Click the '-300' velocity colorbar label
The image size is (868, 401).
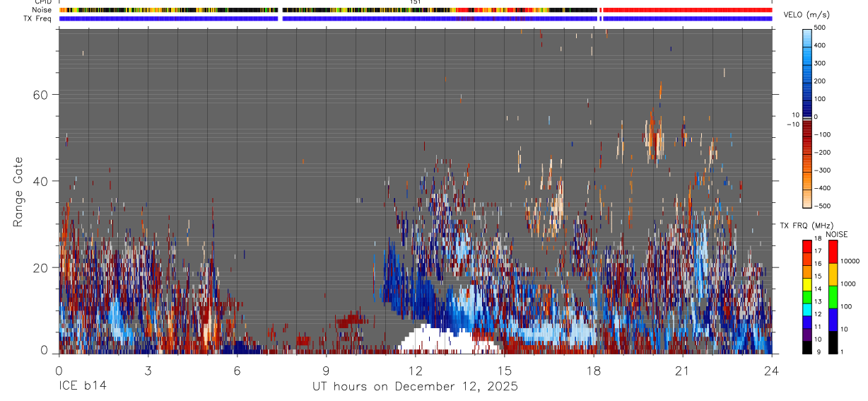[822, 170]
